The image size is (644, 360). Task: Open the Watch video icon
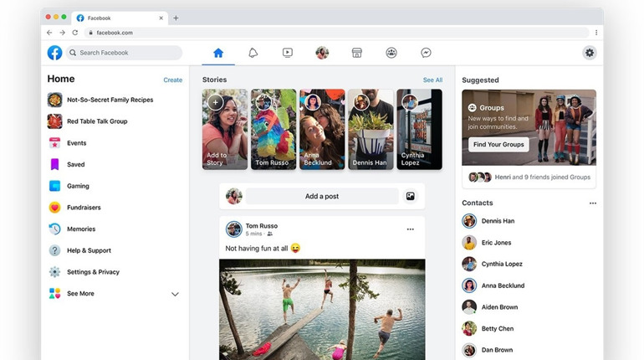point(288,53)
